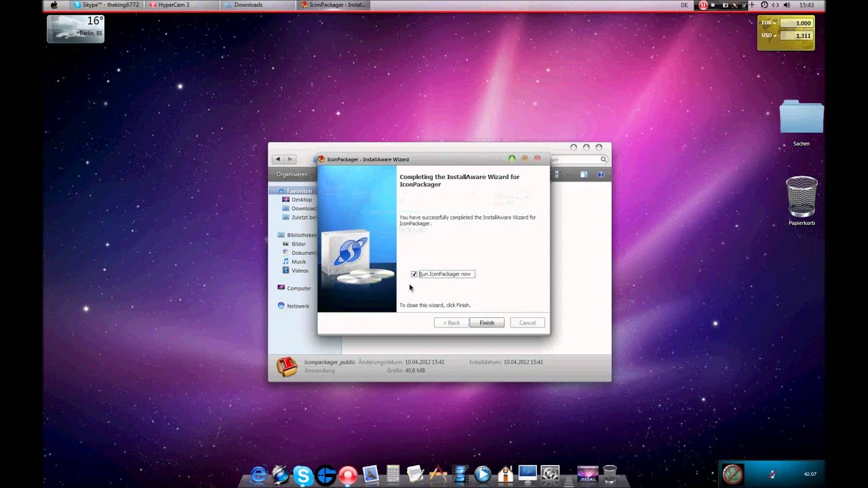The width and height of the screenshot is (868, 488).
Task: Open Skype from the dock
Action: pos(303,476)
